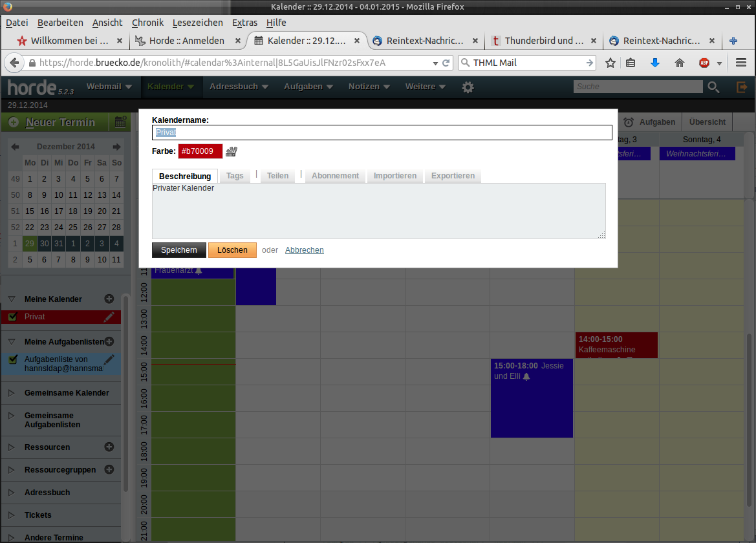Click the Abbrechen link
Viewport: 756px width, 543px height.
tap(304, 250)
